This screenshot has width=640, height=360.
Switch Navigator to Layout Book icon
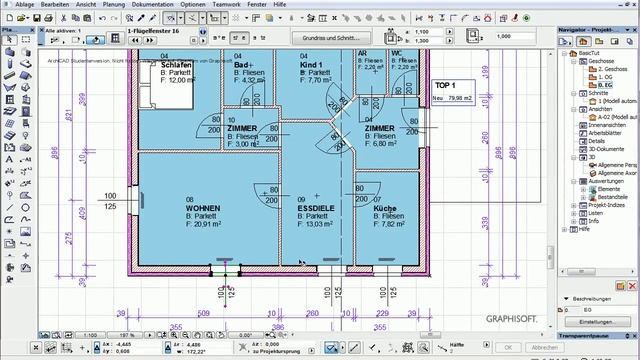(x=615, y=41)
